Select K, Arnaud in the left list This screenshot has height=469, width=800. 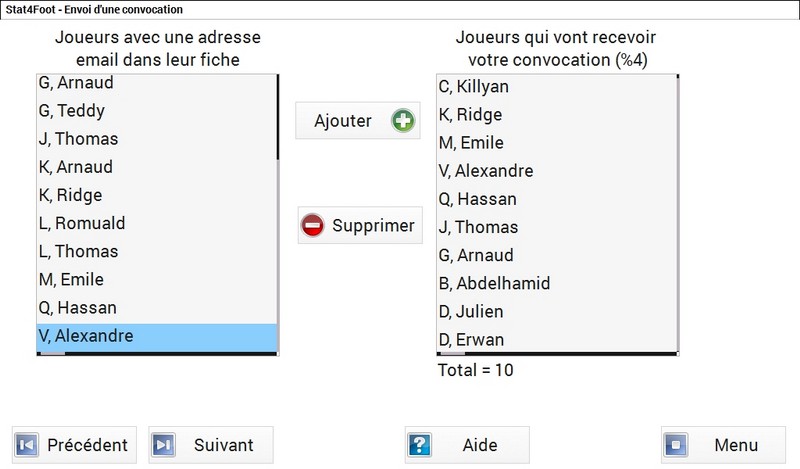[157, 167]
